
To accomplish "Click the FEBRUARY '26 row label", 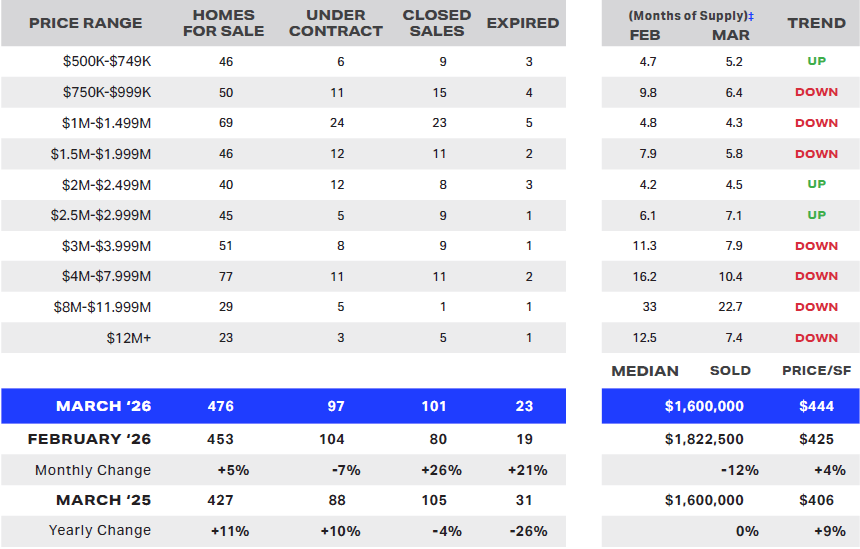I will [89, 439].
